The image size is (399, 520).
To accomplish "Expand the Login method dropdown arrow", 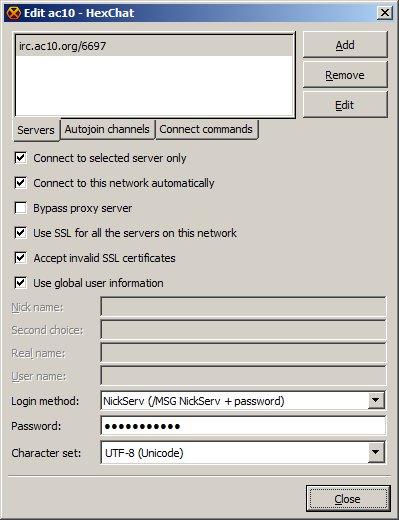I will 376,400.
